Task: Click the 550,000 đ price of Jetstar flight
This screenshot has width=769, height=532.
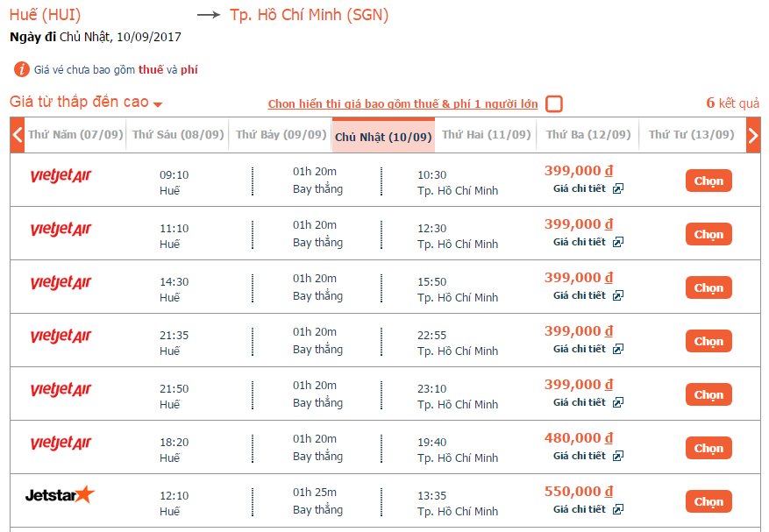Action: (x=579, y=492)
